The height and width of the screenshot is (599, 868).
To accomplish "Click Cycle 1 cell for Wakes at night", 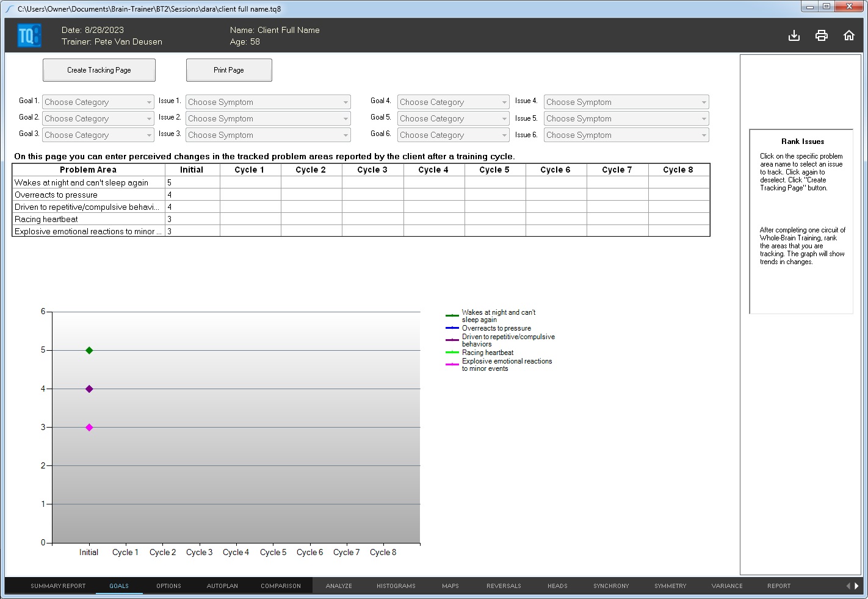I will tap(250, 182).
